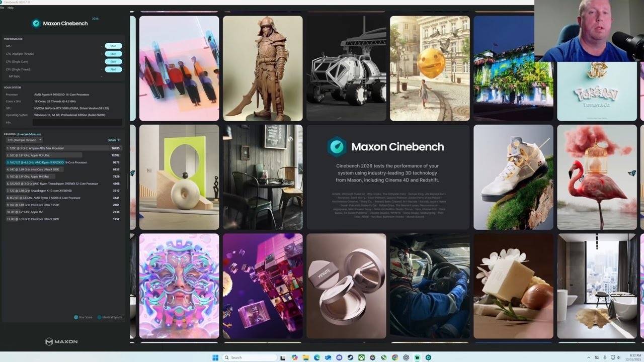Open the How We Measure link
The image size is (644, 362).
tap(29, 134)
